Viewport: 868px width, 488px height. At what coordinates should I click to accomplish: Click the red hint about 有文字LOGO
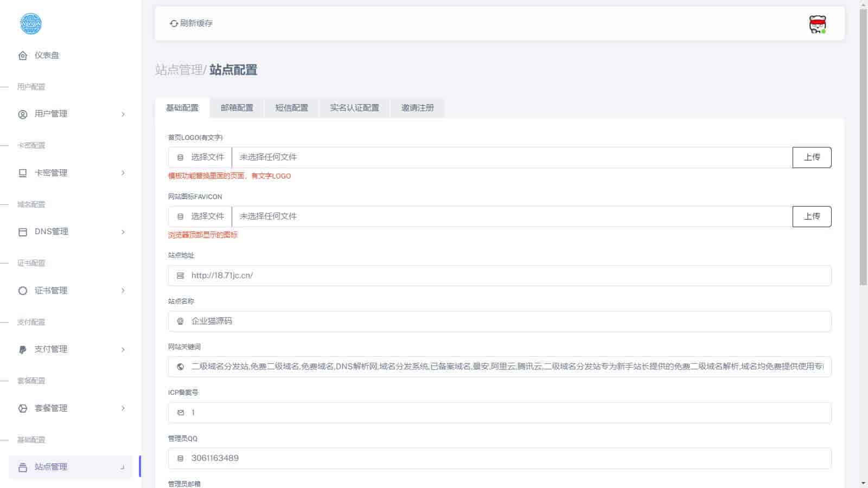[x=229, y=176]
